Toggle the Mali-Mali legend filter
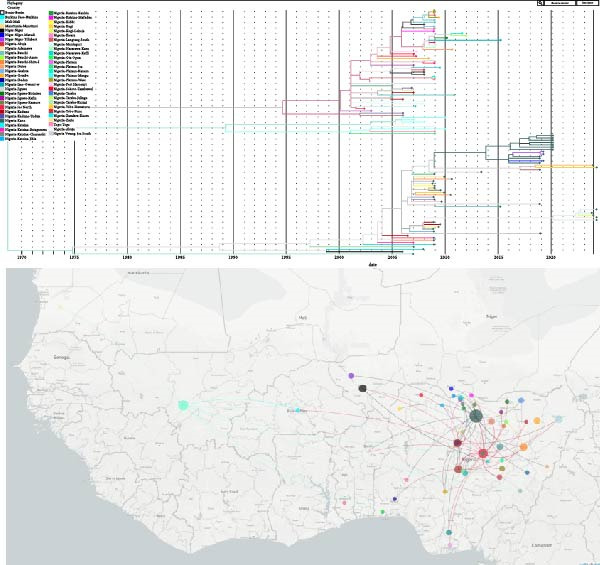Screen dimensions: 600x565 tap(11, 22)
